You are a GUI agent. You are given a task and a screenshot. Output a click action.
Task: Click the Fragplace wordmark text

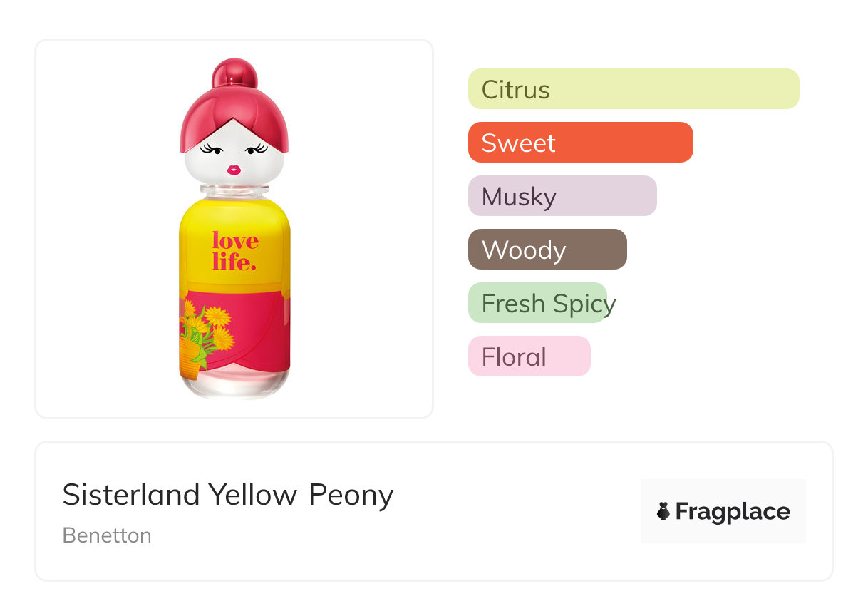733,511
